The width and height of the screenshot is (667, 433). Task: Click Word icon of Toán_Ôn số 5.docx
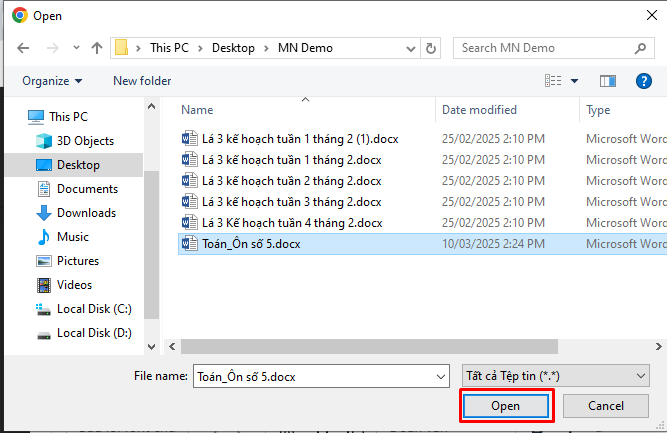[x=190, y=244]
